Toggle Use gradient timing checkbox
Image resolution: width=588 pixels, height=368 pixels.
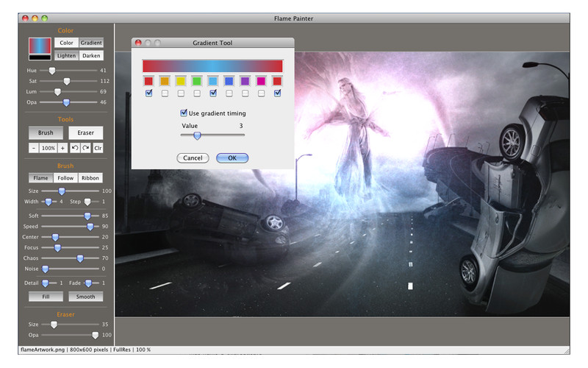click(184, 113)
